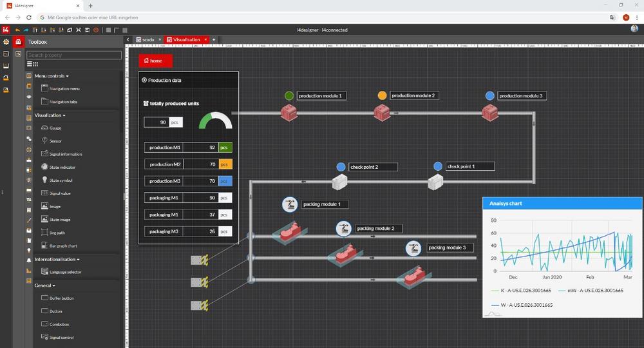Switch the toolbox to list view

[x=29, y=64]
